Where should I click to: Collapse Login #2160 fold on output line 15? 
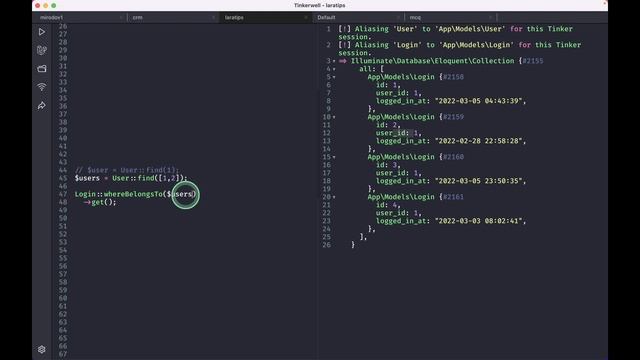click(x=334, y=157)
